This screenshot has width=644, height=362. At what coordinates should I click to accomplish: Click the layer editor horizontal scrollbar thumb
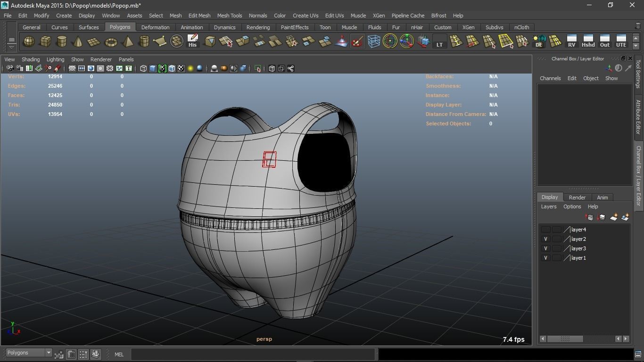point(565,338)
